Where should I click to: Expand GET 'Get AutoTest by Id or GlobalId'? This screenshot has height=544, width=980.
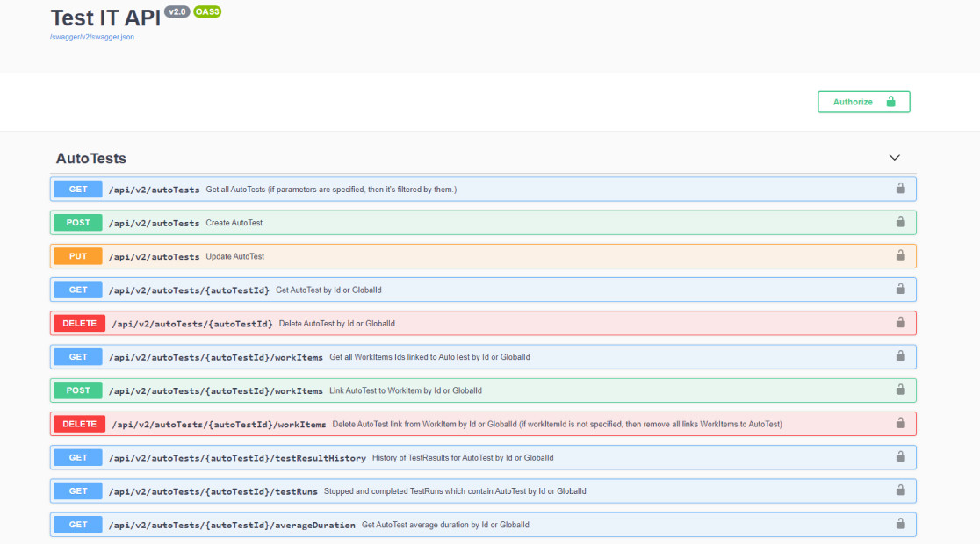[x=483, y=290]
